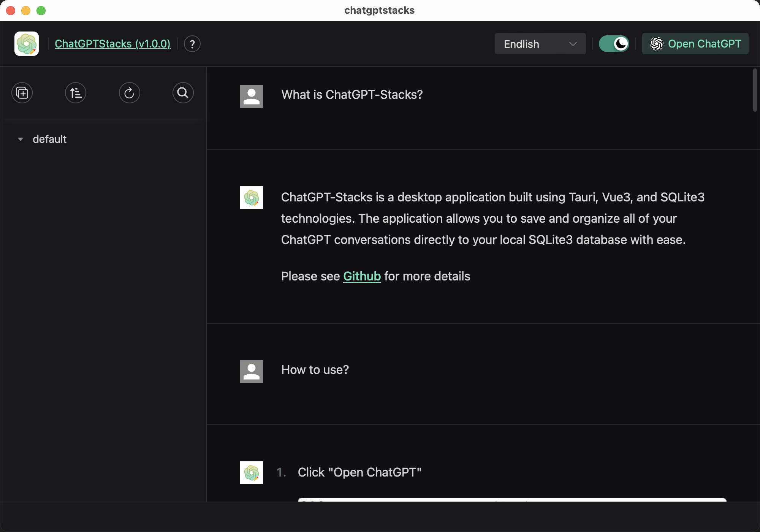The width and height of the screenshot is (760, 532).
Task: Collapse the default category arrow
Action: pyautogui.click(x=21, y=139)
